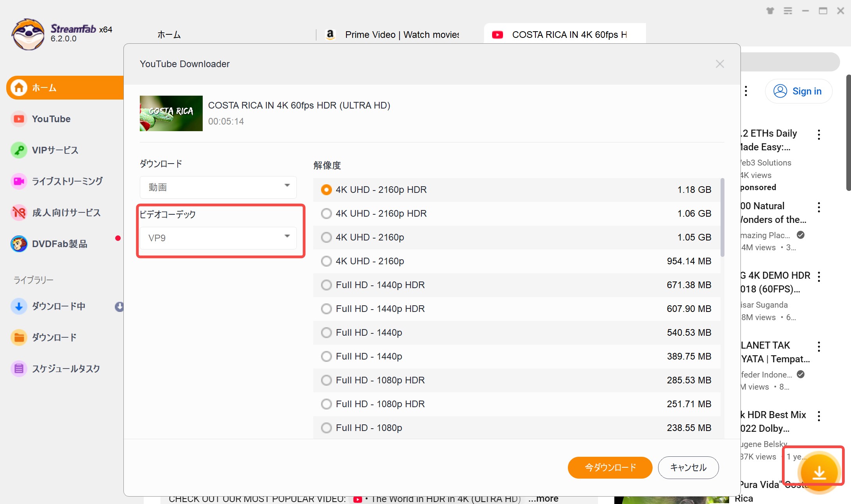Open 成人向けサービス icon

tap(19, 213)
